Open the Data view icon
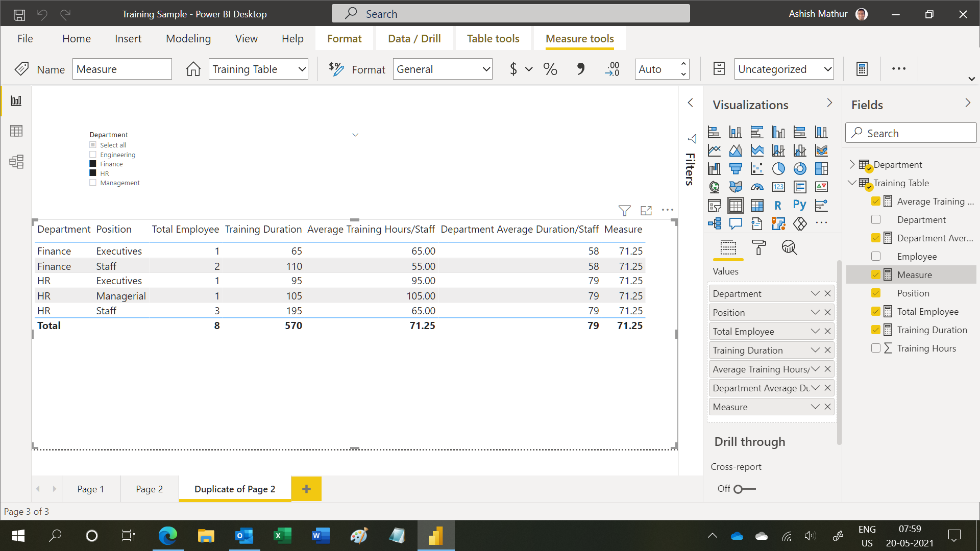This screenshot has width=980, height=551. point(16,131)
